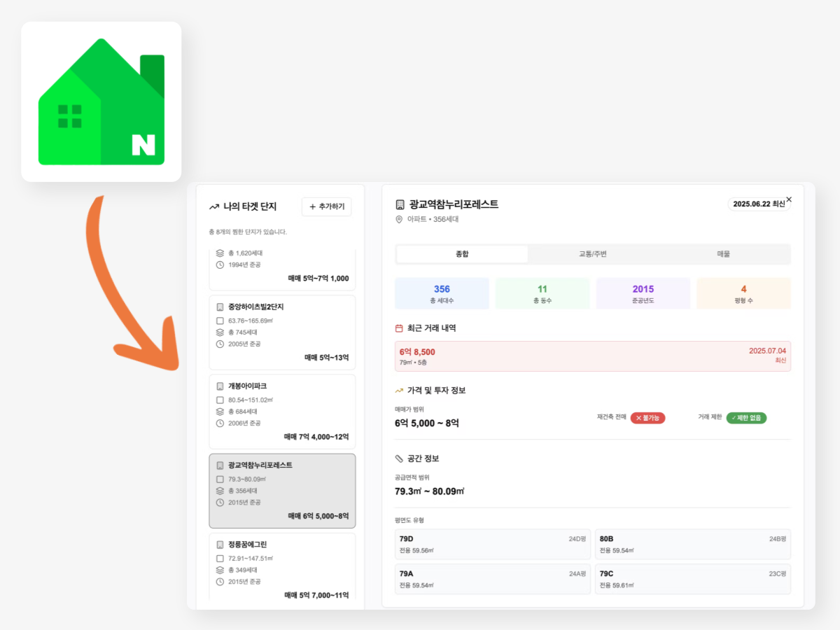840x630 pixels.
Task: Click the green Naver real estate house logo
Action: point(101,101)
